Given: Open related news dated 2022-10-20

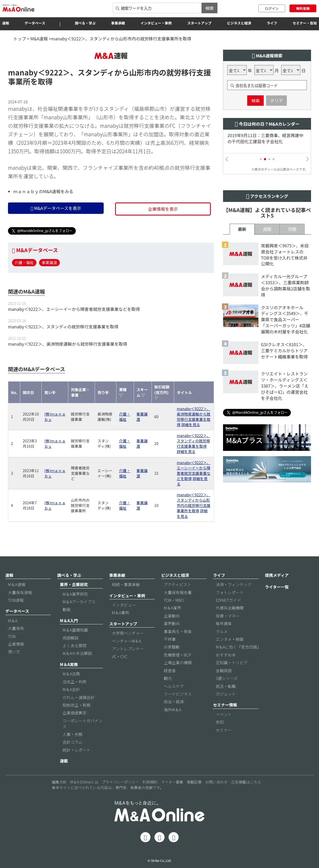Looking at the screenshot, I should tap(68, 344).
